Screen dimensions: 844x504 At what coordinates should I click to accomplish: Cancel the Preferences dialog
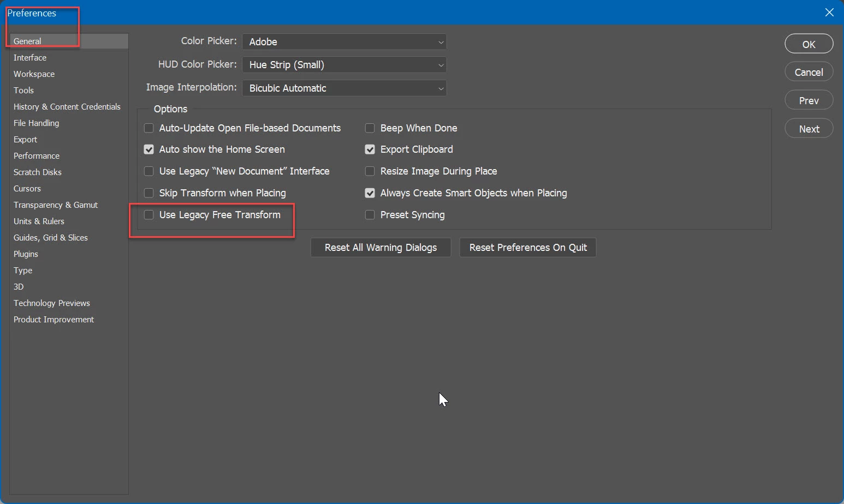(x=809, y=72)
